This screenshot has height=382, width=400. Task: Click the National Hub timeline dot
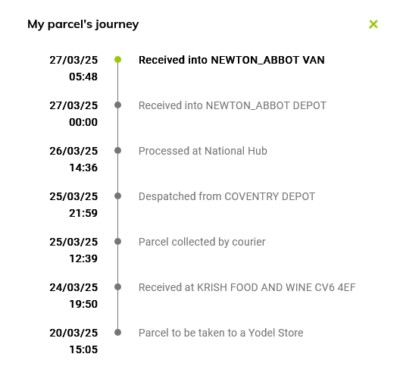pos(118,151)
